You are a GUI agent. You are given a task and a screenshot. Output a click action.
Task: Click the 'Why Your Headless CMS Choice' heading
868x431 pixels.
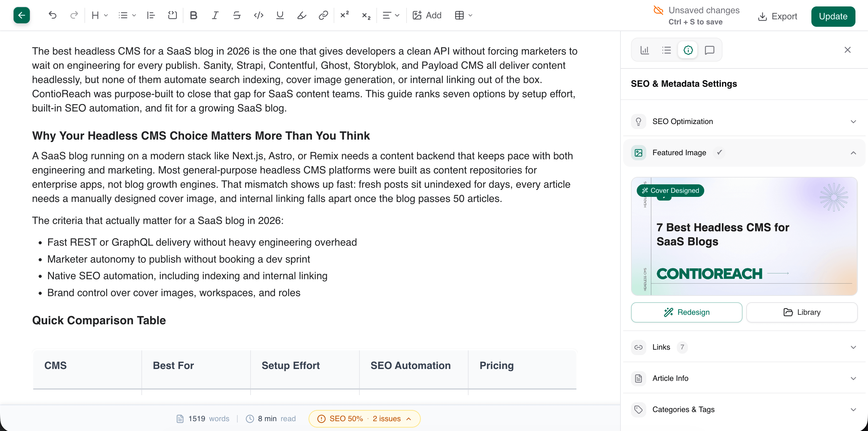tap(201, 136)
